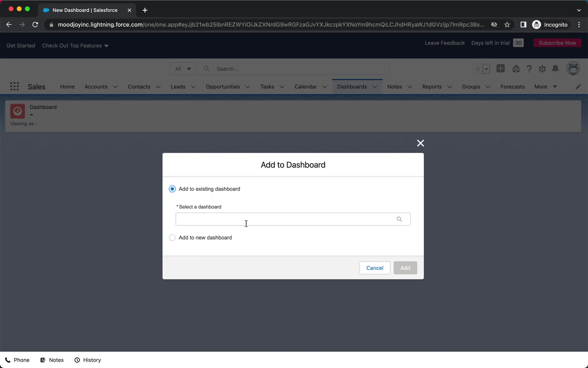Open the favorites list dropdown arrow
The height and width of the screenshot is (368, 588).
click(x=486, y=69)
